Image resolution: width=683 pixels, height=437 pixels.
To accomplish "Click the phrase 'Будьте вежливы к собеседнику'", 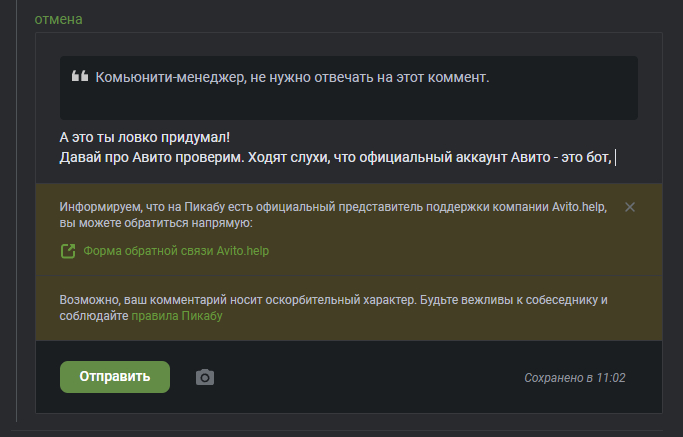I will click(512, 300).
